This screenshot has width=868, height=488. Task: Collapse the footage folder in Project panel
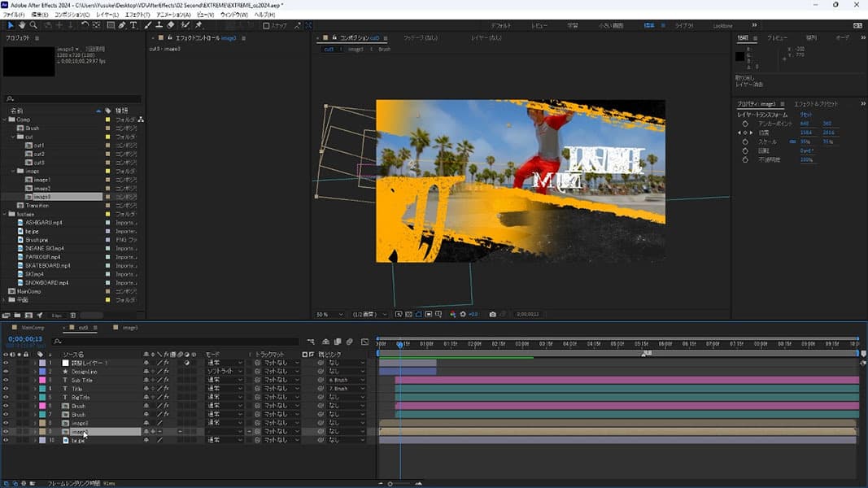(5, 214)
